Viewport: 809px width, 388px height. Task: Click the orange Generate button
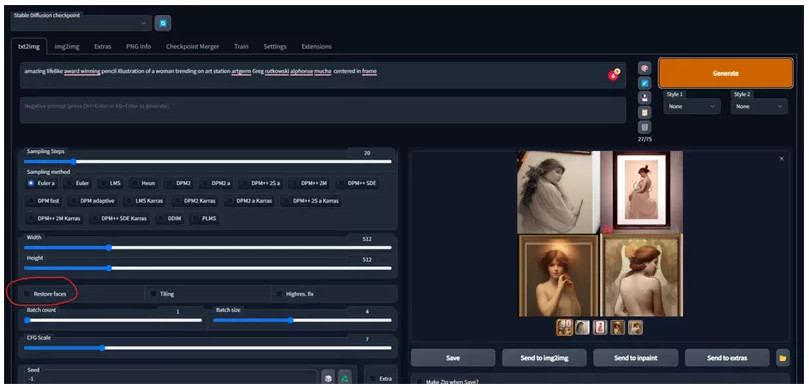[725, 73]
